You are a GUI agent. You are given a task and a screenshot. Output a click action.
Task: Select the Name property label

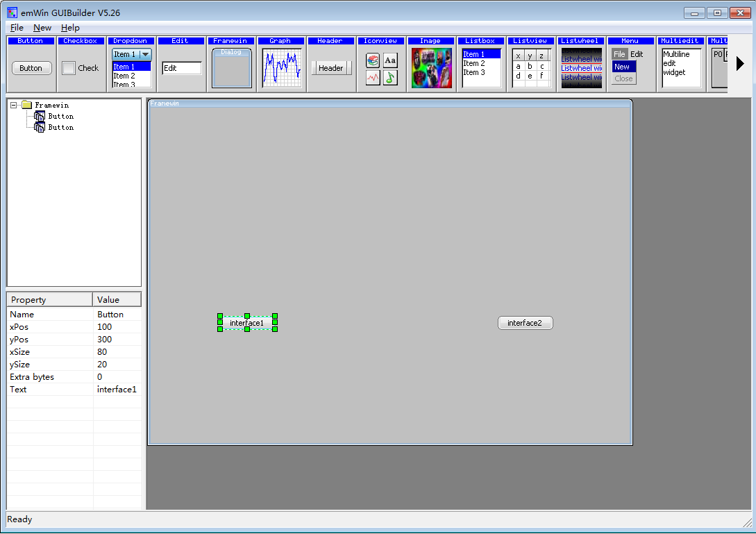coord(22,314)
